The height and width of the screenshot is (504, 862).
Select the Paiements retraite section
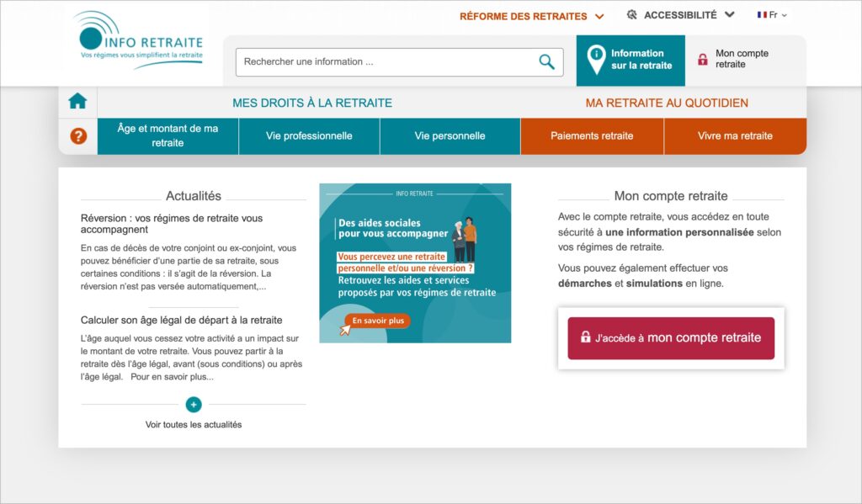(x=592, y=135)
